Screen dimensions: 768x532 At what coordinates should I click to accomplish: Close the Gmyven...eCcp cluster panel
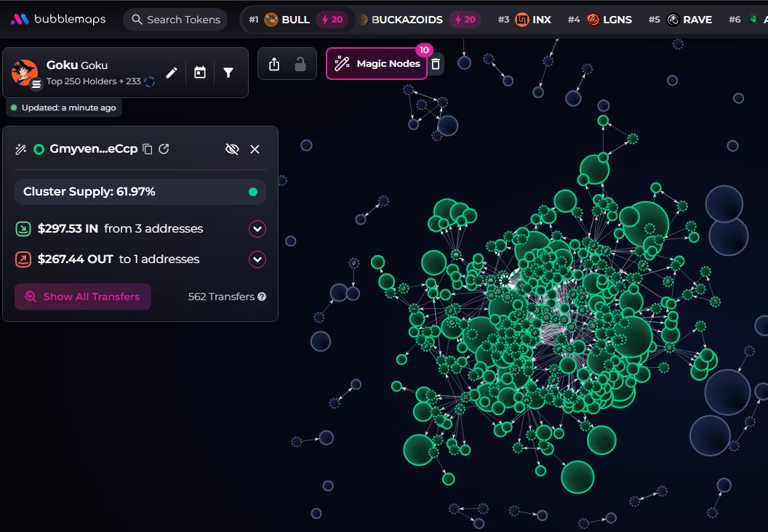click(x=255, y=149)
